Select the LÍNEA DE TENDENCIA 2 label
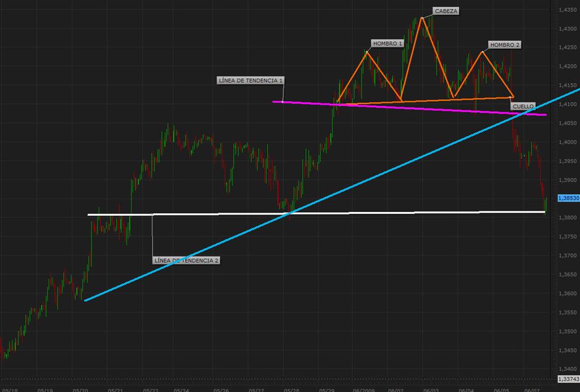Viewport: 580px width, 392px height. [186, 261]
